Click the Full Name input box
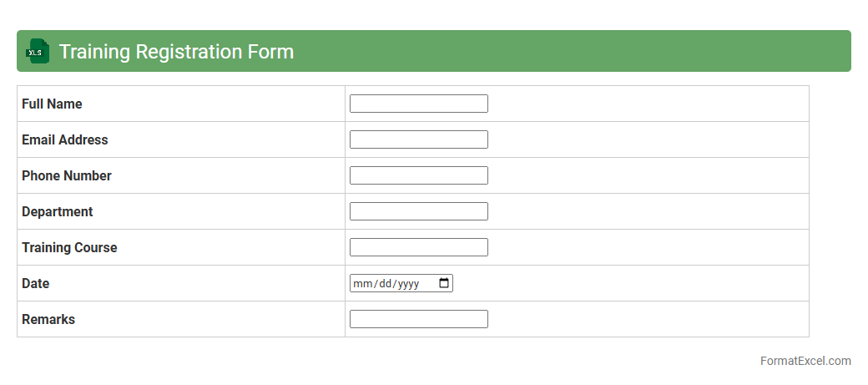The width and height of the screenshot is (868, 385). point(418,104)
